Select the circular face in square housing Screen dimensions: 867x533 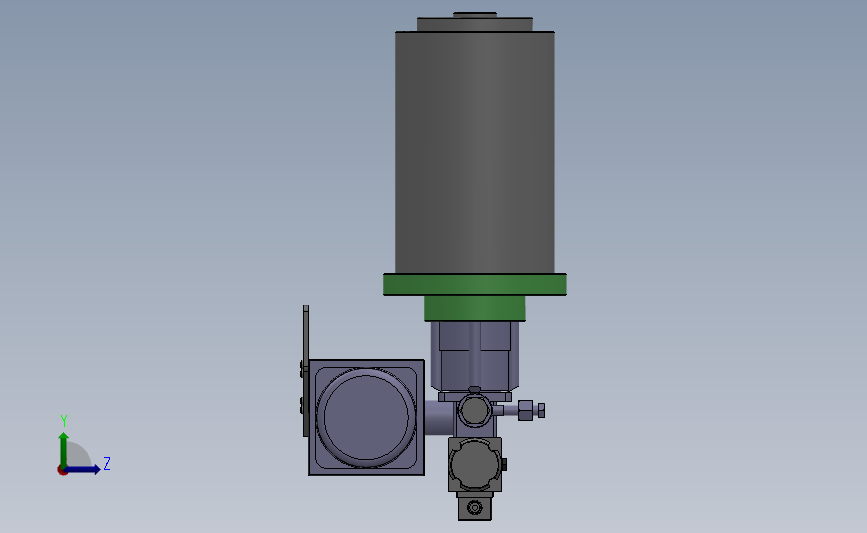pos(366,417)
